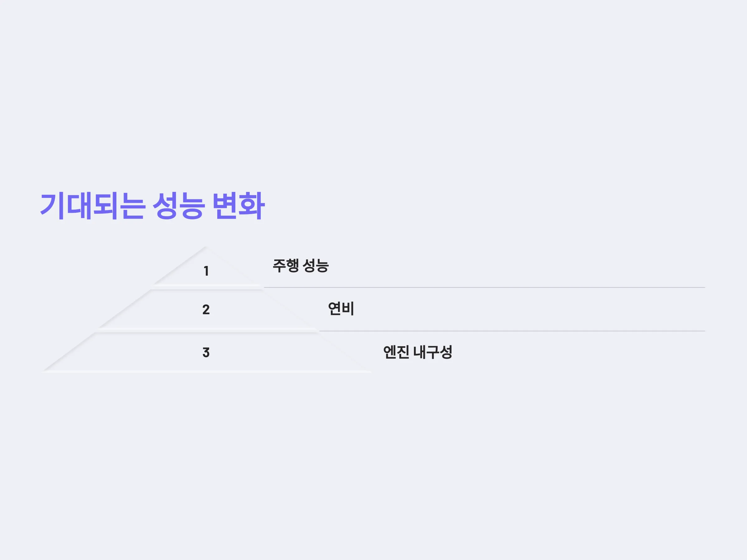The height and width of the screenshot is (560, 747).
Task: Select the left slope of the middle pyramid tier
Action: (125, 308)
